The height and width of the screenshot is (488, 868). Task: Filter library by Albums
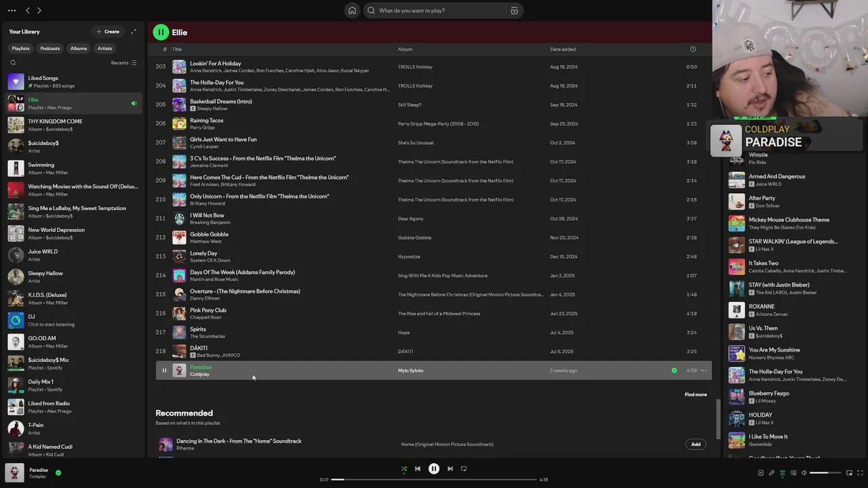tap(79, 48)
